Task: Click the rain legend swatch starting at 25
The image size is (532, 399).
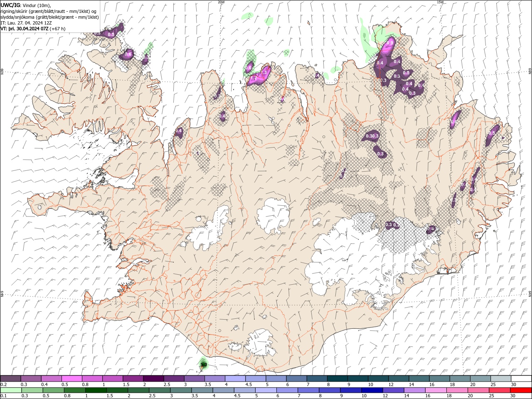Action: click(x=499, y=390)
